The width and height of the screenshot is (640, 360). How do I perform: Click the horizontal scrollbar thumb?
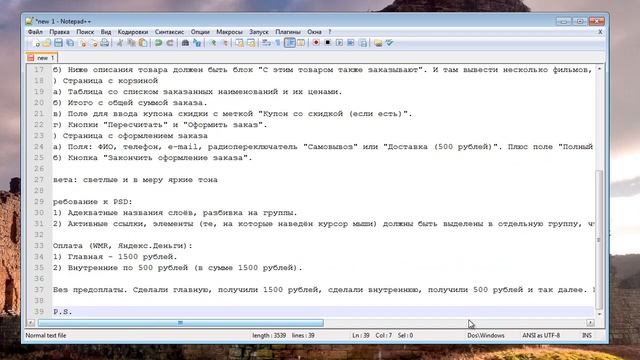180,323
